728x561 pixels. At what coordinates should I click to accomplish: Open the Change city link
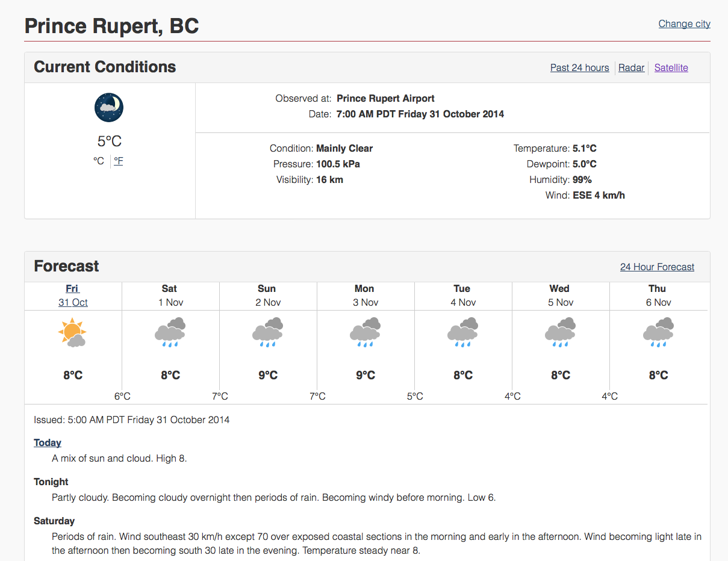click(684, 23)
